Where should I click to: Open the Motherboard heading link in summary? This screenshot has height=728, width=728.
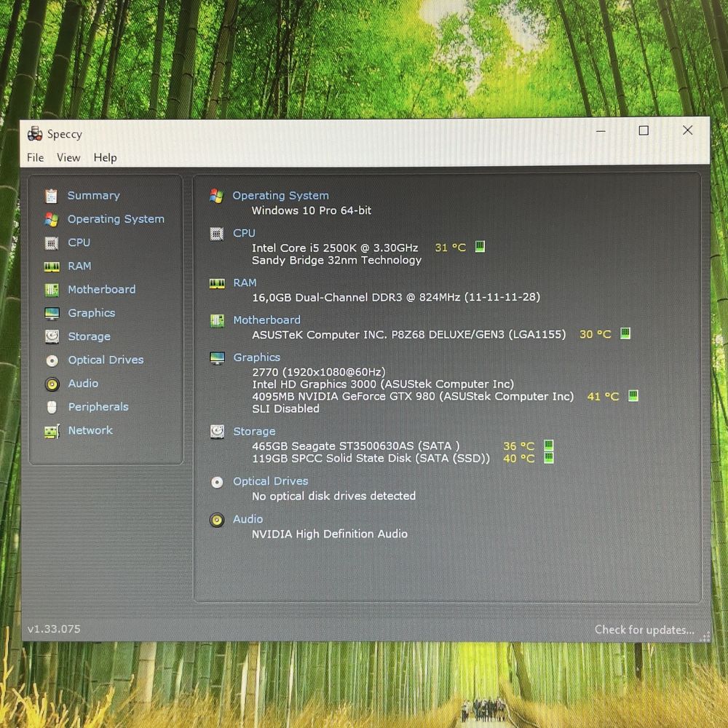pos(267,320)
